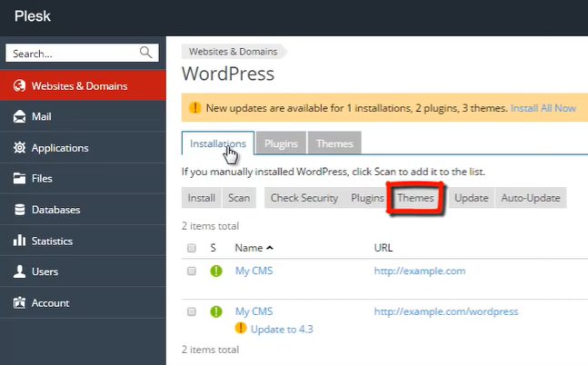The image size is (588, 365).
Task: Open the http://example.com link
Action: point(420,271)
